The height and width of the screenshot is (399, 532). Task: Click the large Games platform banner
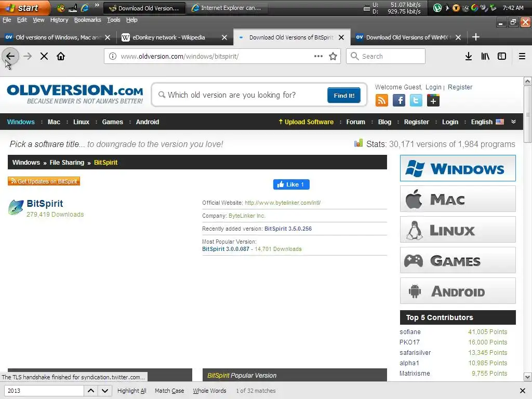click(x=458, y=260)
